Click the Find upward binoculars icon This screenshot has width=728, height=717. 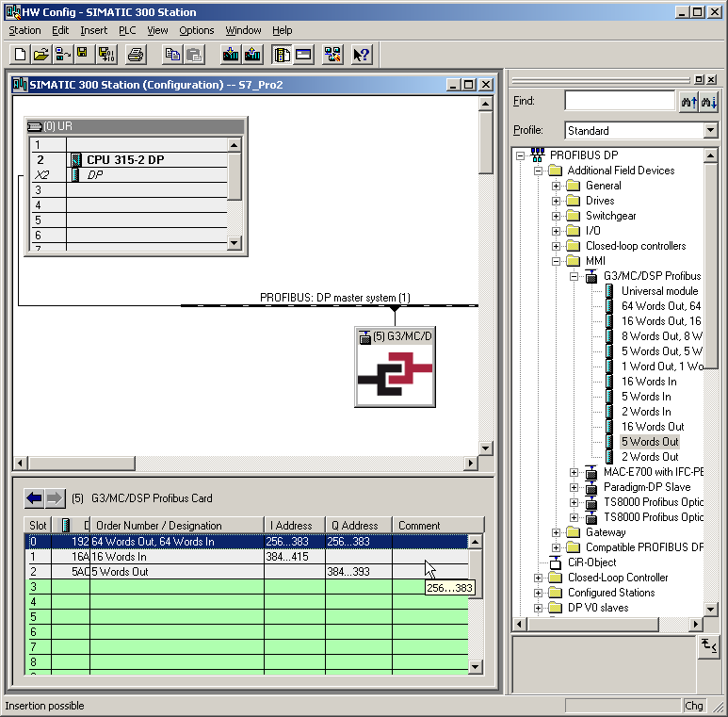(689, 101)
